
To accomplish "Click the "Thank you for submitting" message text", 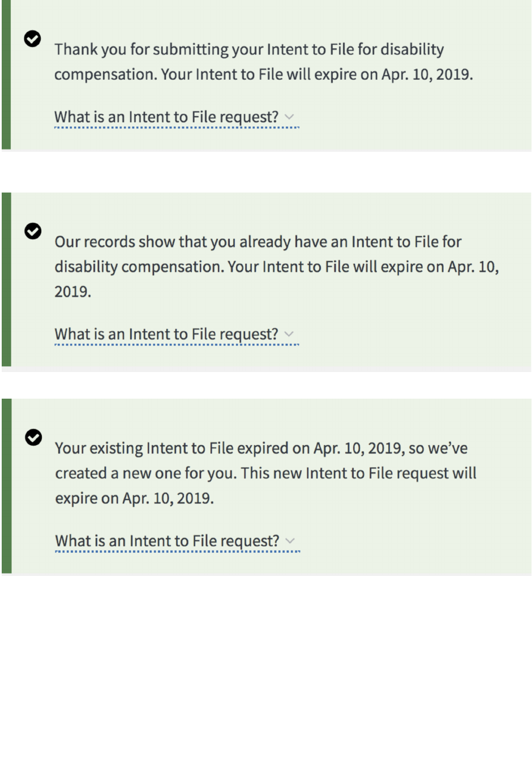I will 249,50.
